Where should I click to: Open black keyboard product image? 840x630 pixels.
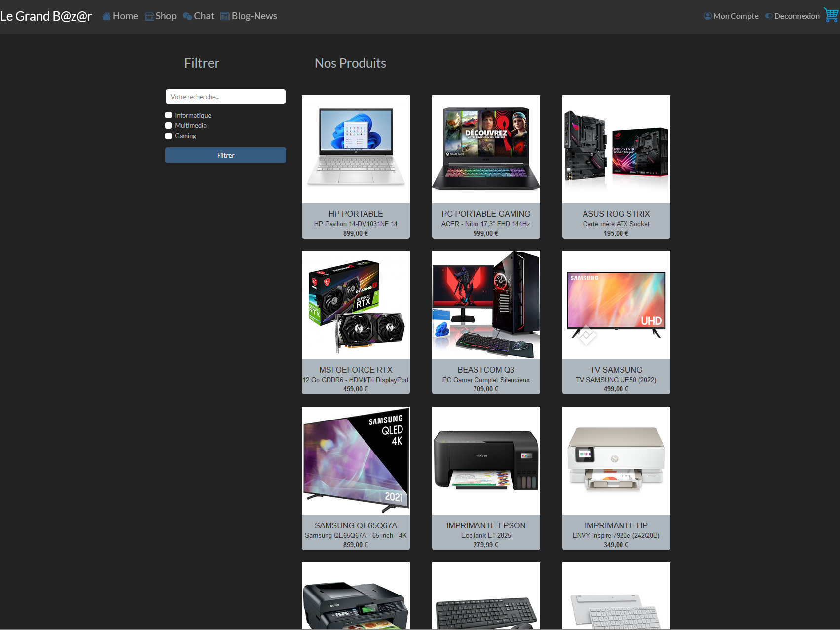point(486,595)
